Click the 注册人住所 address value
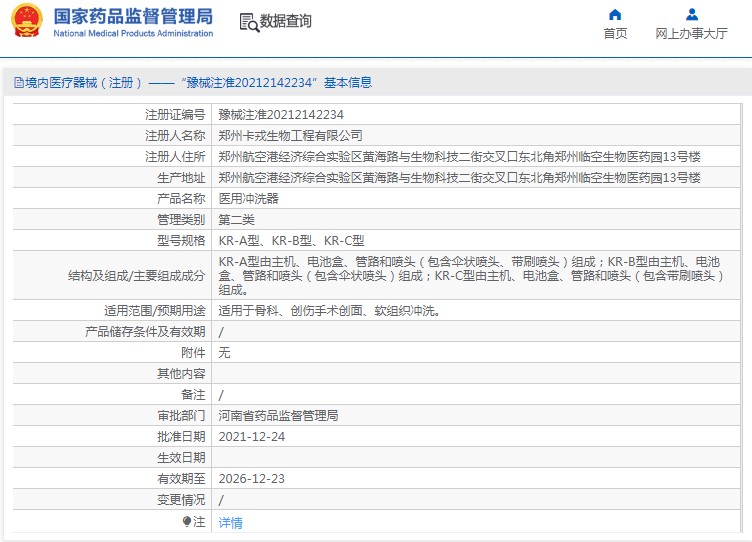 459,157
